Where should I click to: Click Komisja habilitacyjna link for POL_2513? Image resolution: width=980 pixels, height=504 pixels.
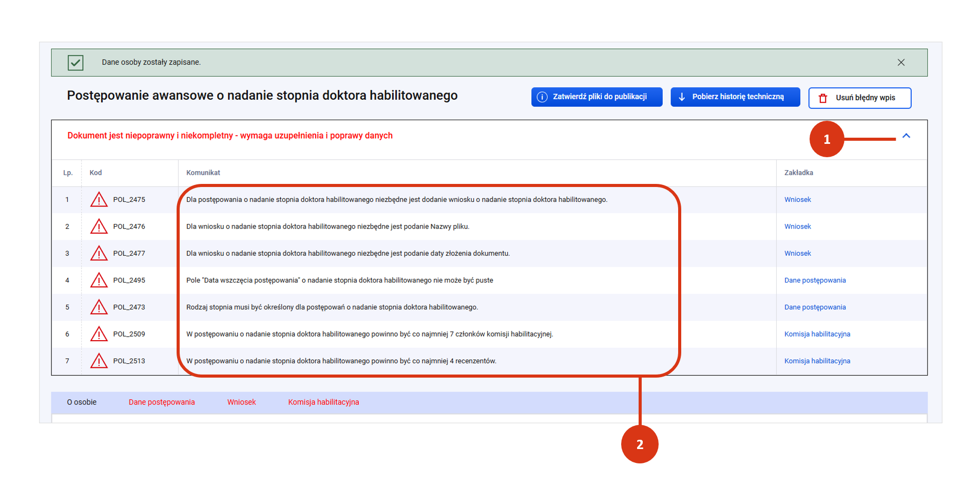click(x=817, y=361)
